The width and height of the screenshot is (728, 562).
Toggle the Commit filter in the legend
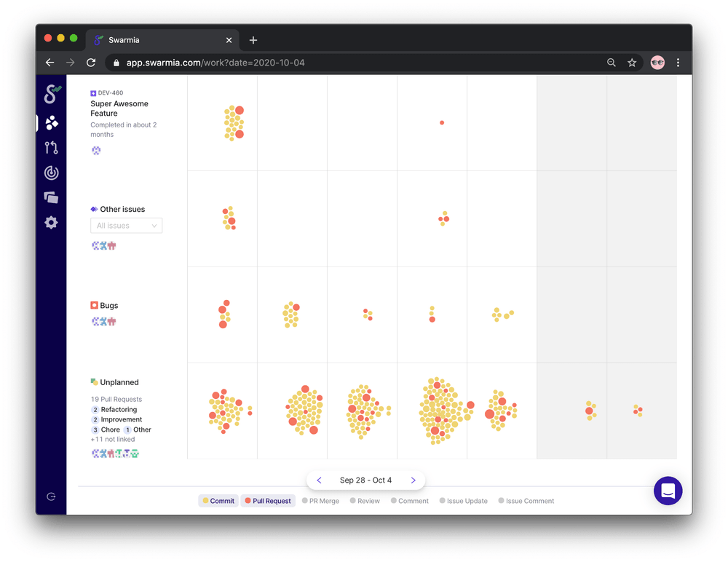point(218,500)
